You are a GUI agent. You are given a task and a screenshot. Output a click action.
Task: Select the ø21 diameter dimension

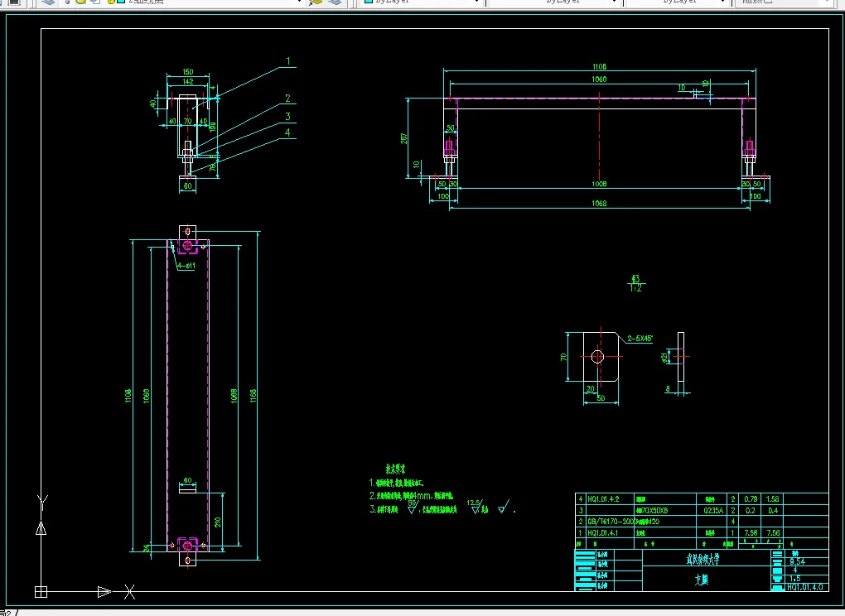tap(665, 357)
